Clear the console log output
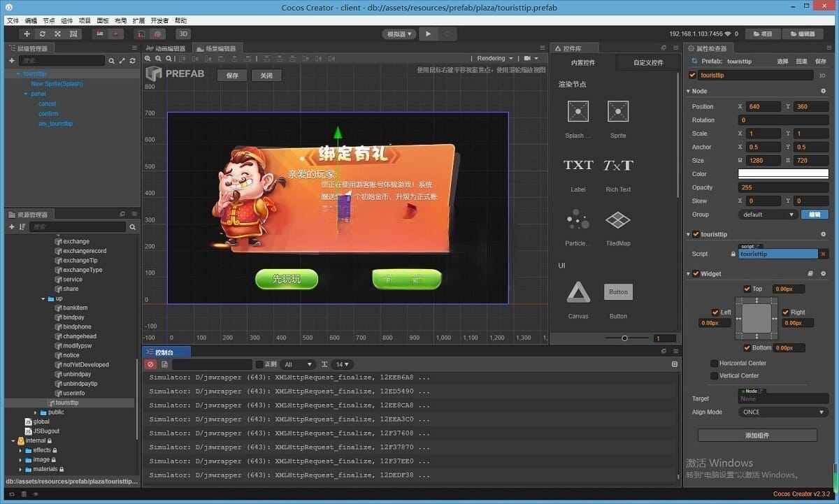The width and height of the screenshot is (839, 504). (150, 364)
